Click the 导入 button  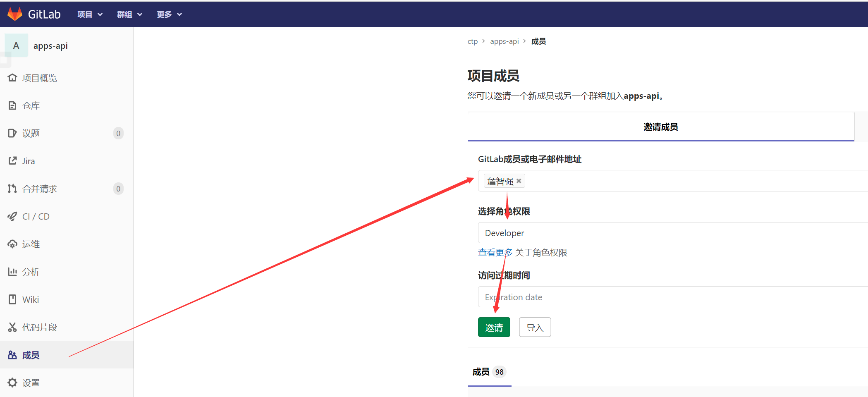pos(534,327)
